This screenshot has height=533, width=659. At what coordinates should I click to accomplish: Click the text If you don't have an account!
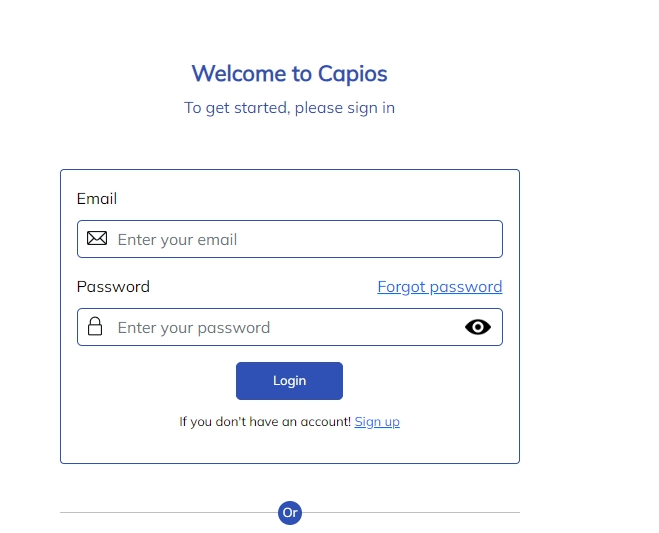tap(265, 422)
